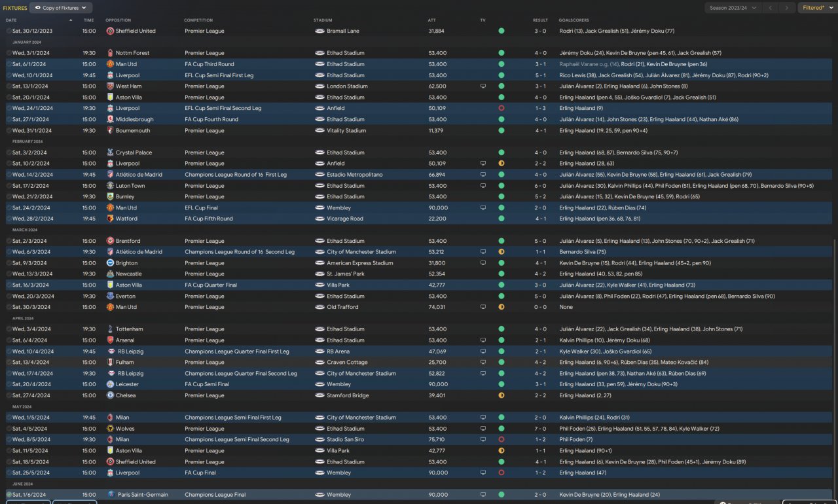Click the red loss indicator in the FA Cup Final row
The height and width of the screenshot is (504, 838).
(501, 473)
